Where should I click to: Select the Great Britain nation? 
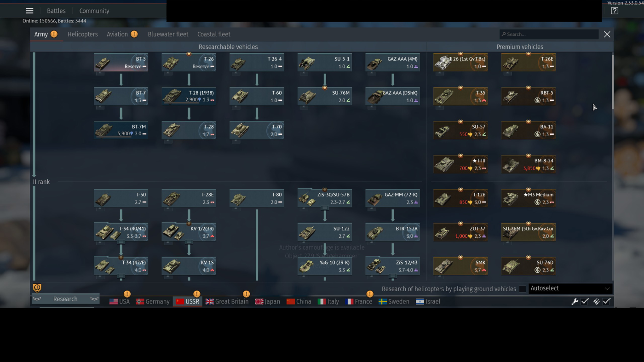tap(227, 302)
